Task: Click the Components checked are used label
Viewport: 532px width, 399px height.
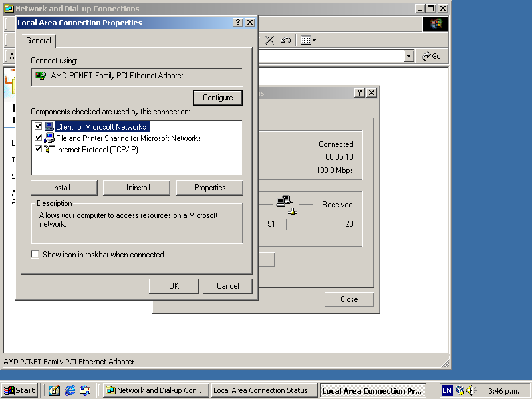Action: 110,112
